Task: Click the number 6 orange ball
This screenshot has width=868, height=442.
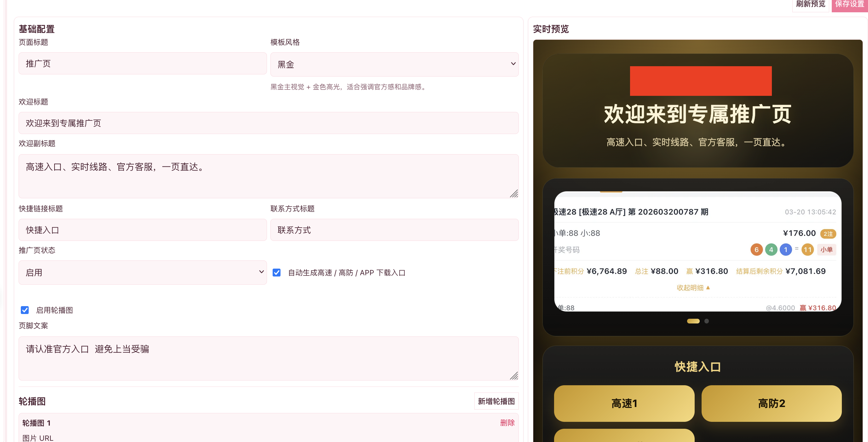Action: tap(756, 250)
